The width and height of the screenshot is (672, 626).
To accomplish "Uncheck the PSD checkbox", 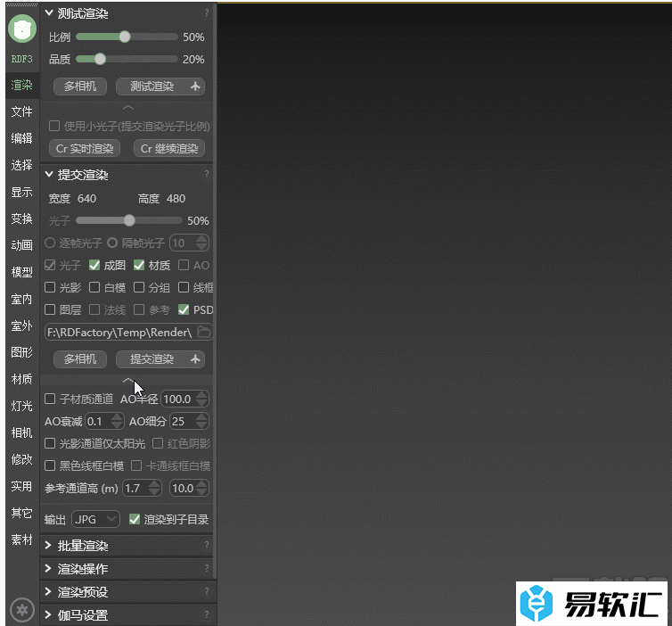I will click(x=184, y=309).
